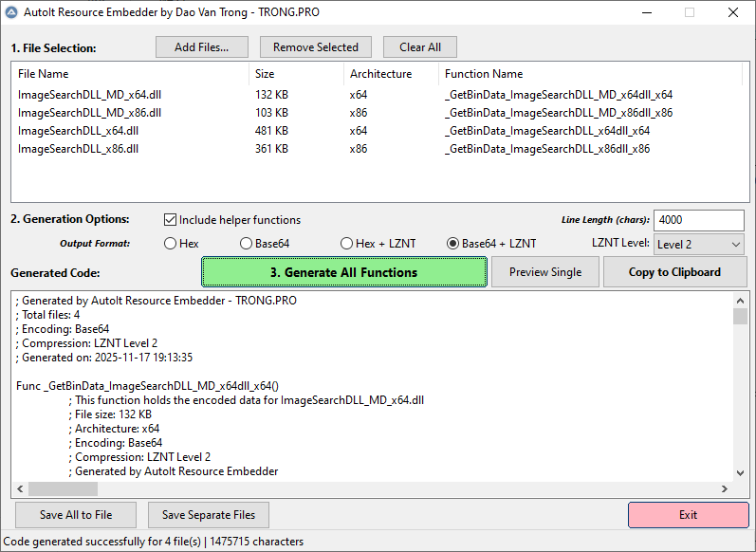Click the AutoIt app icon in title bar
The image size is (756, 552).
tap(11, 12)
